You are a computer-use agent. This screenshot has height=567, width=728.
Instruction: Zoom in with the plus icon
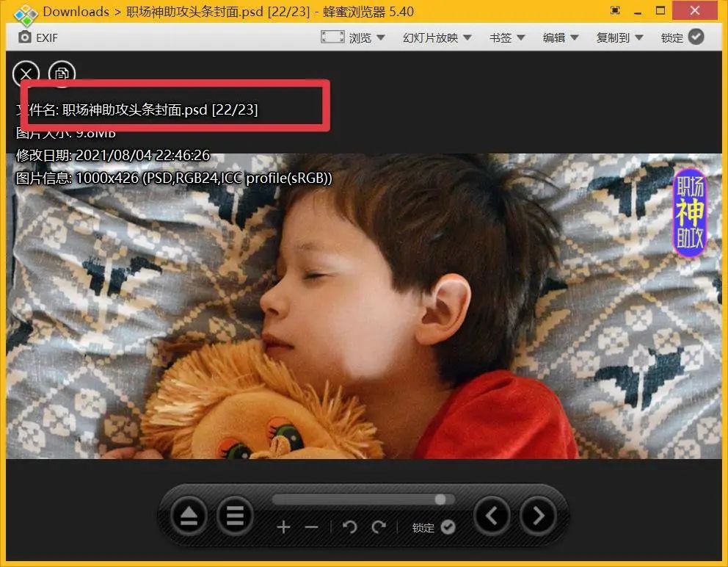[284, 527]
